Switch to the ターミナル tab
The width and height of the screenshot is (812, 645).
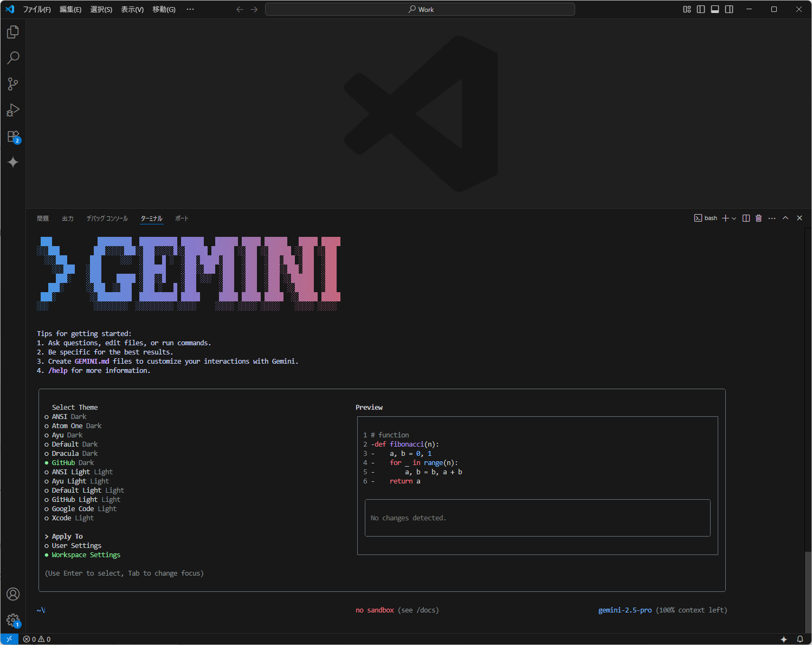[151, 218]
